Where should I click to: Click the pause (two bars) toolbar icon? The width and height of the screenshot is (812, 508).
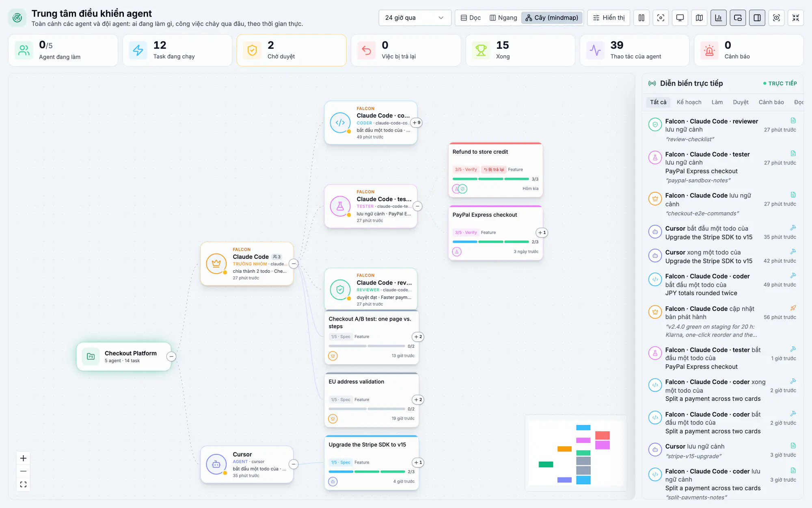click(x=641, y=18)
